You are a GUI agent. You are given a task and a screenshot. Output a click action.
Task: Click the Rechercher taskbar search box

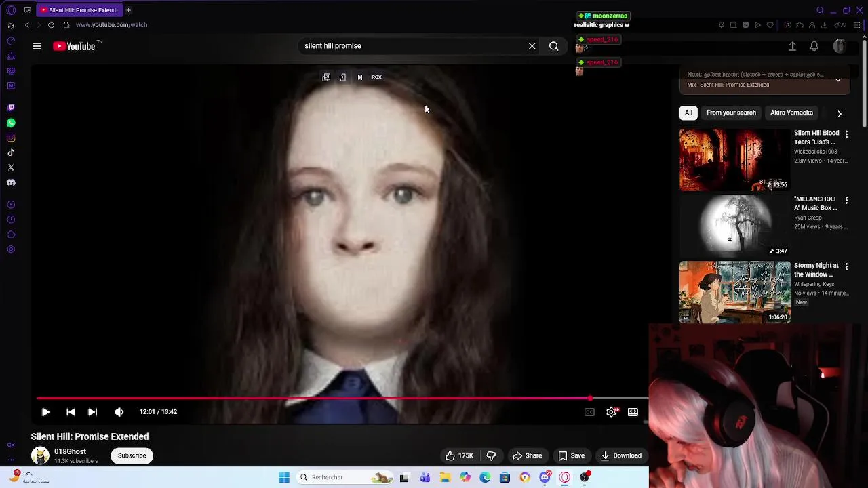tap(346, 477)
